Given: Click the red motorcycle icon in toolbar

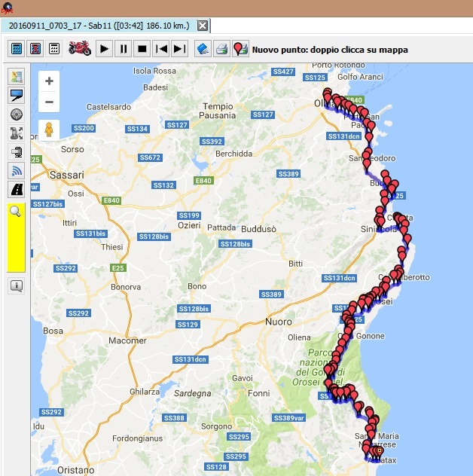Looking at the screenshot, I should [80, 49].
